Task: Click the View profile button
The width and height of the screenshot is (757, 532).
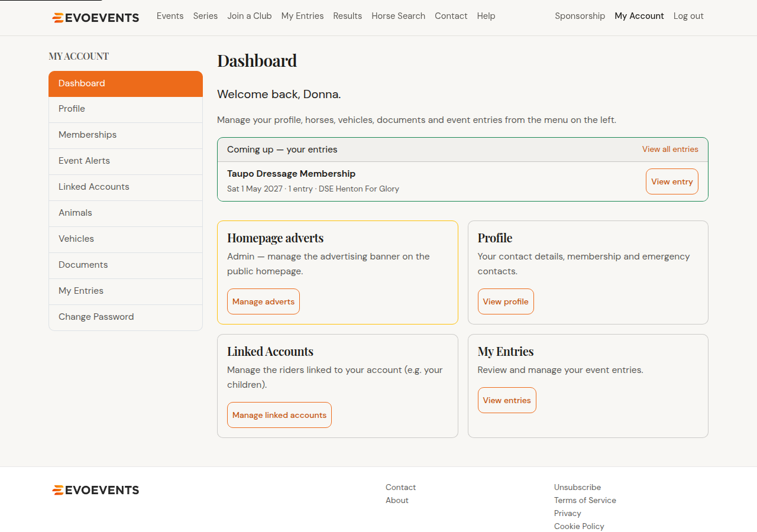Action: (x=506, y=301)
